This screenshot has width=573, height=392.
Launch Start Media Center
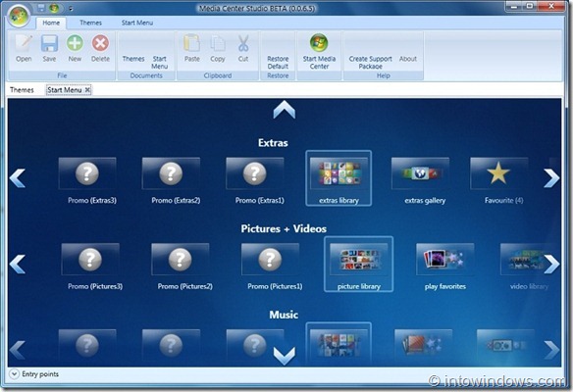click(319, 52)
